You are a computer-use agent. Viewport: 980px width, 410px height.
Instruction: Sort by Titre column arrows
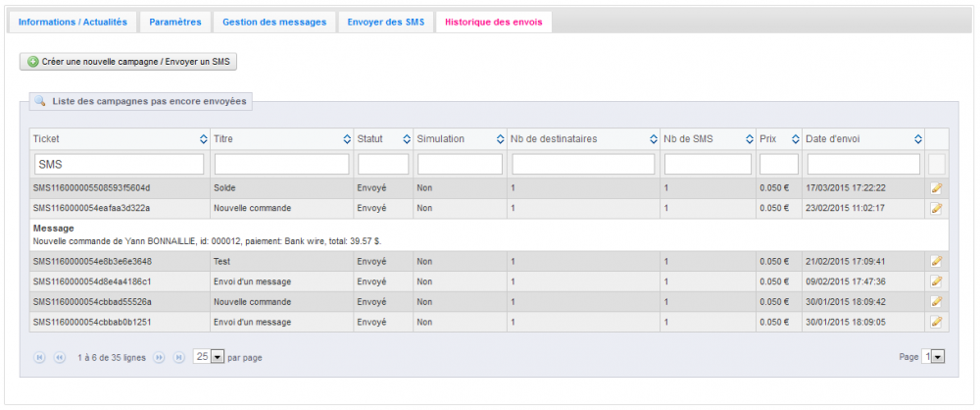348,139
